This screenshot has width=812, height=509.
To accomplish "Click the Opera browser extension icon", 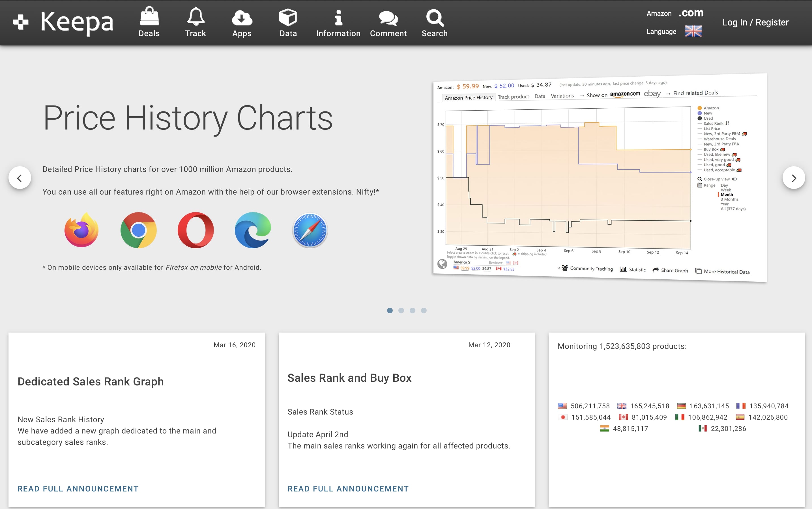I will pyautogui.click(x=196, y=230).
